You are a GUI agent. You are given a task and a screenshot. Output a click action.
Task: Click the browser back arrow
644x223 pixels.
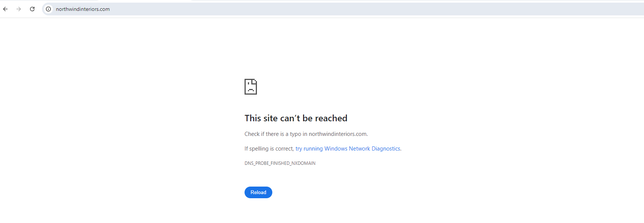click(6, 9)
